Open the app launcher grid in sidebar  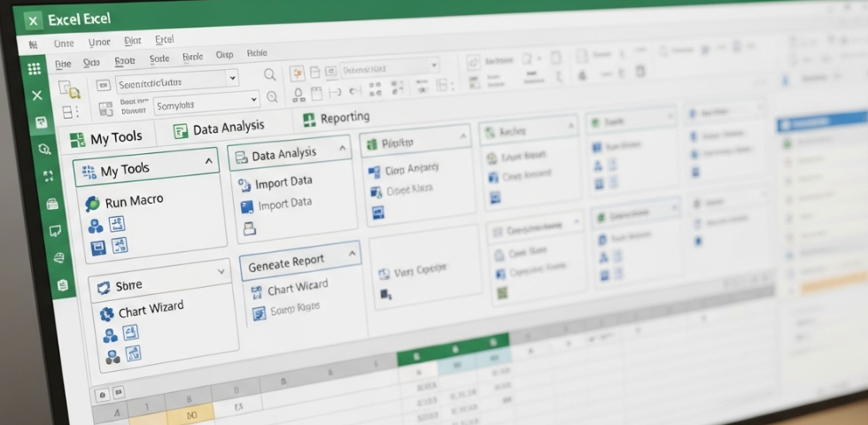click(35, 69)
